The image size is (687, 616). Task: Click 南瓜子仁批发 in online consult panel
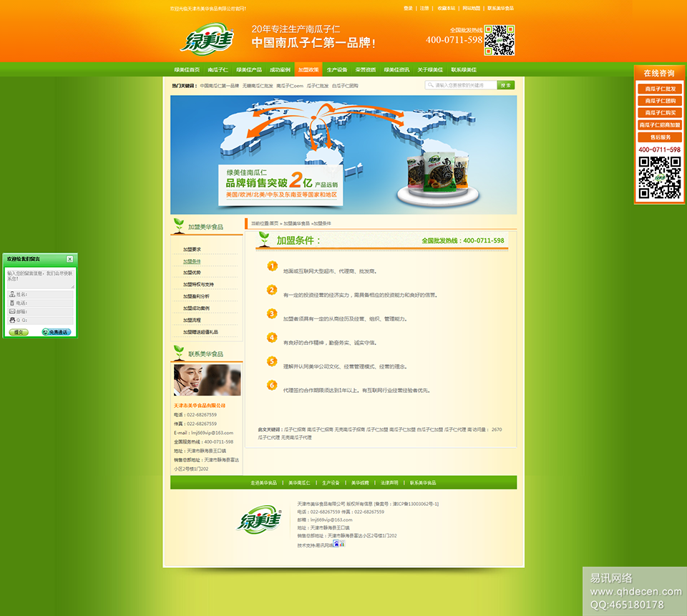[x=660, y=89]
